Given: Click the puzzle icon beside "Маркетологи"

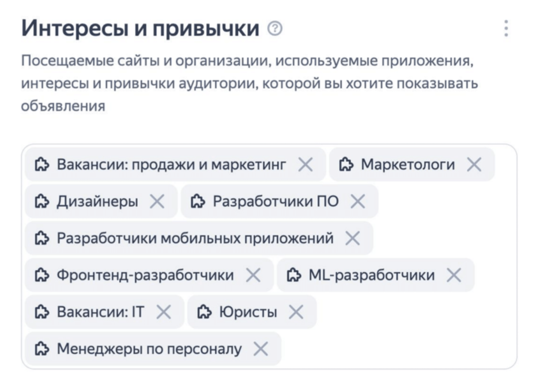Looking at the screenshot, I should click(346, 164).
